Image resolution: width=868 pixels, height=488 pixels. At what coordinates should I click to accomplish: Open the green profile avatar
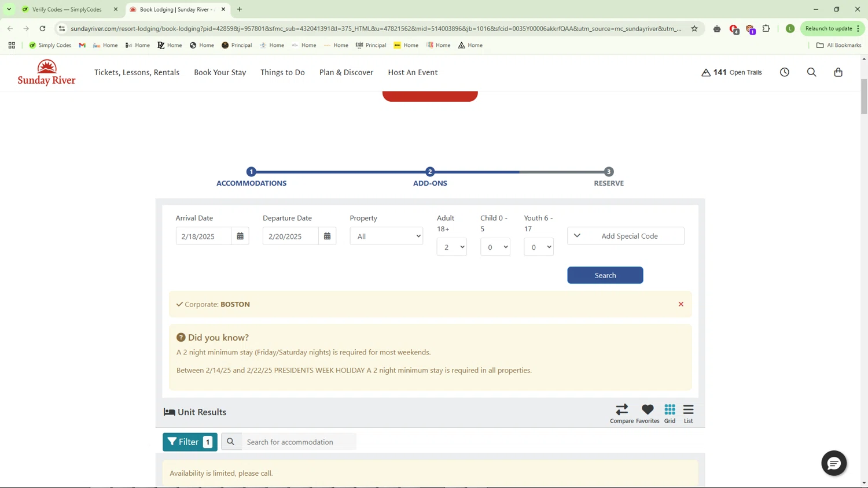click(x=790, y=28)
